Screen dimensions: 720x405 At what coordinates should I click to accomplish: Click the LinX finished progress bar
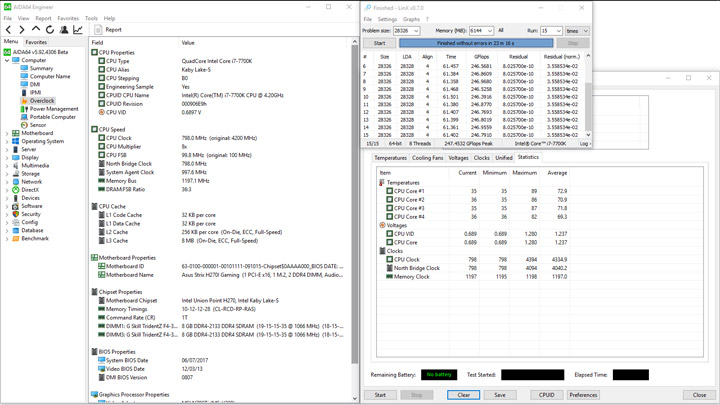(x=476, y=43)
